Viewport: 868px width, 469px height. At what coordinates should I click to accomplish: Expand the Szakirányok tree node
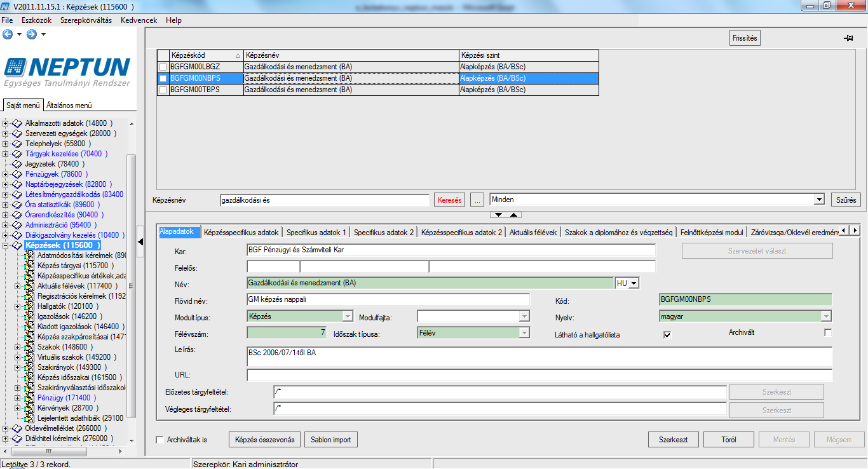18,367
